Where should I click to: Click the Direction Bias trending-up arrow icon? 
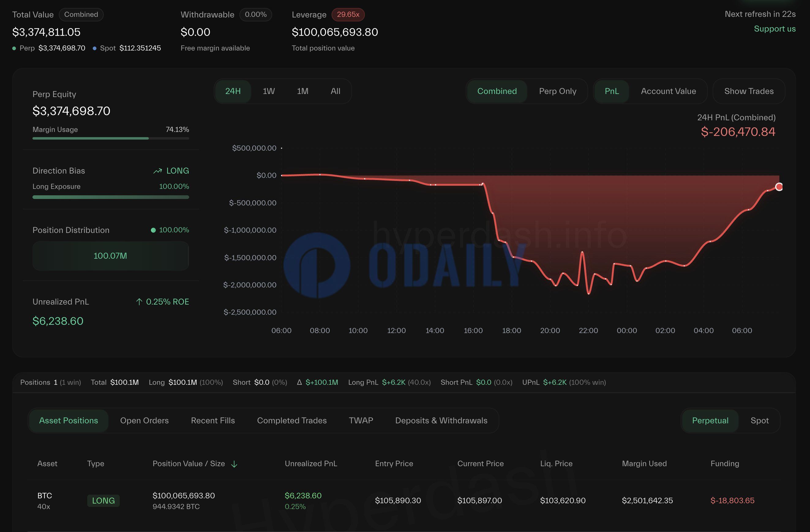pos(157,171)
